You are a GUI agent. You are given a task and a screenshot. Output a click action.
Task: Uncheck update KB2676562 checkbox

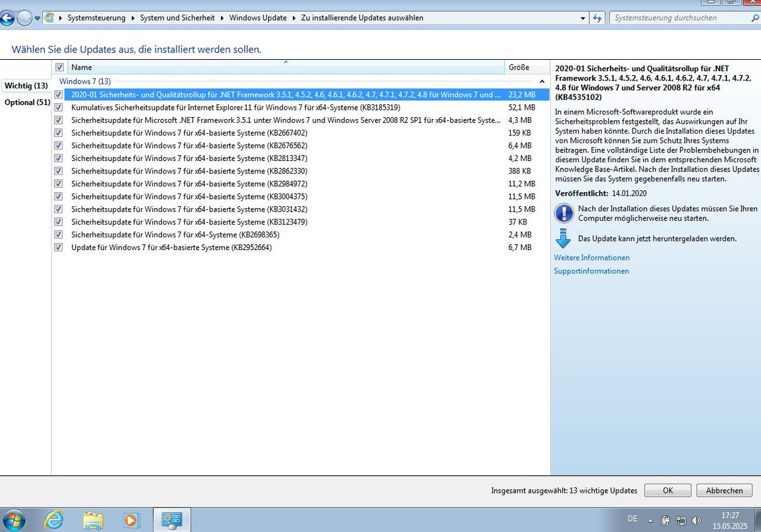(59, 145)
